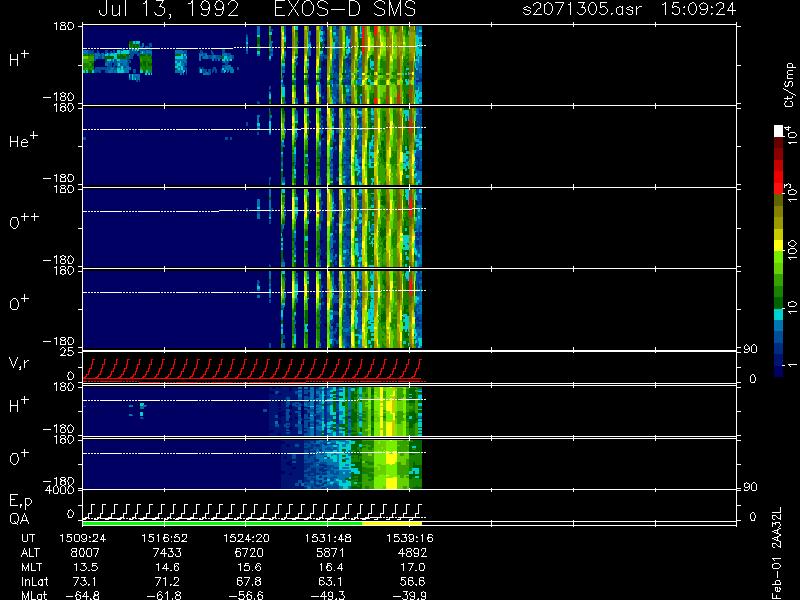Click the MLT value "14.6"

tap(168, 567)
